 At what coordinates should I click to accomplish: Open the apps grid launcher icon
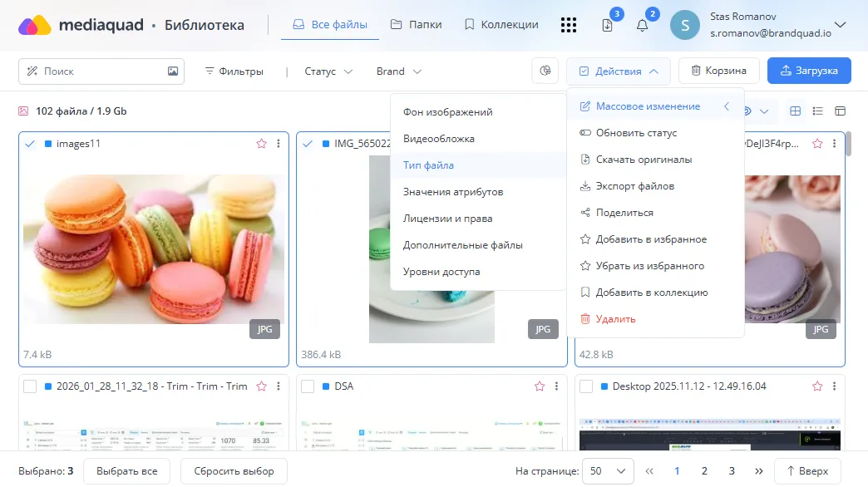coord(569,25)
